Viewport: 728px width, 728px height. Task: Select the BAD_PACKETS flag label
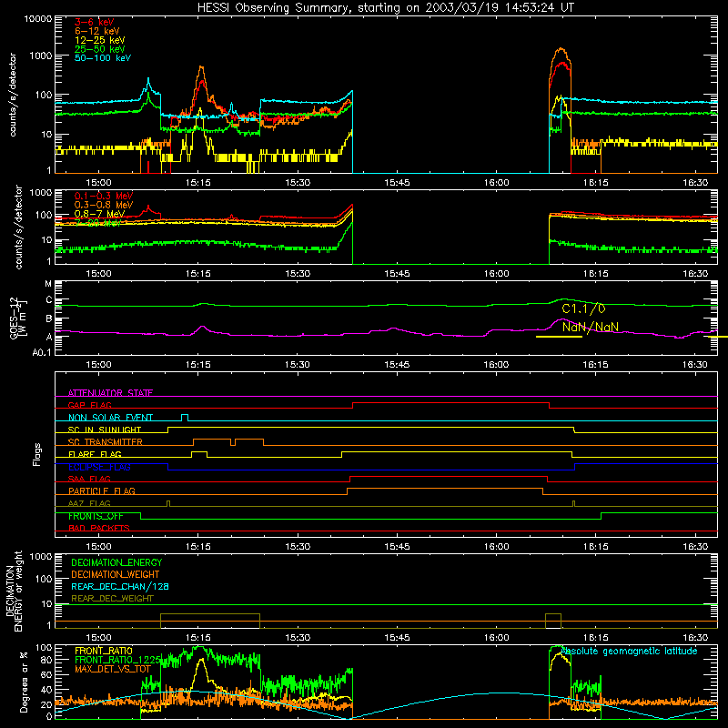pyautogui.click(x=99, y=528)
